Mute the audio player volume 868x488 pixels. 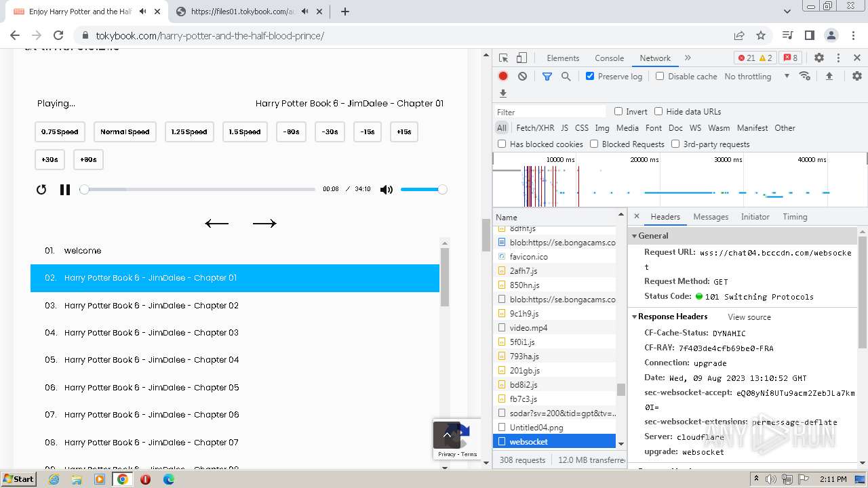(x=387, y=190)
